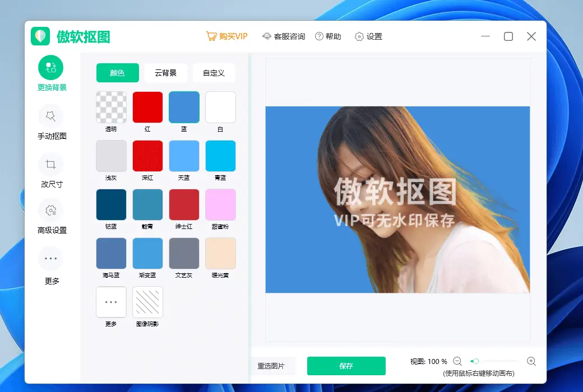
Task: Choose the 甜蜜粉 sweet pink swatch
Action: point(220,204)
